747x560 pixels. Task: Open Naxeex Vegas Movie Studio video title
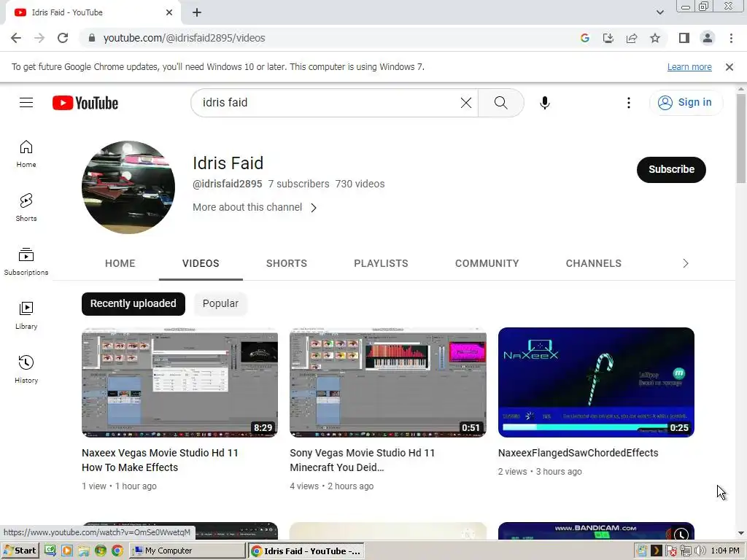(160, 460)
